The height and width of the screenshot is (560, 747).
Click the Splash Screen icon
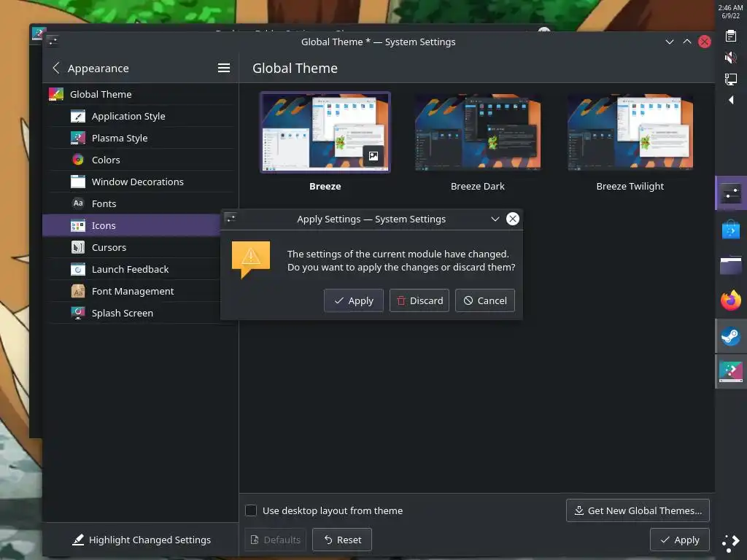77,313
